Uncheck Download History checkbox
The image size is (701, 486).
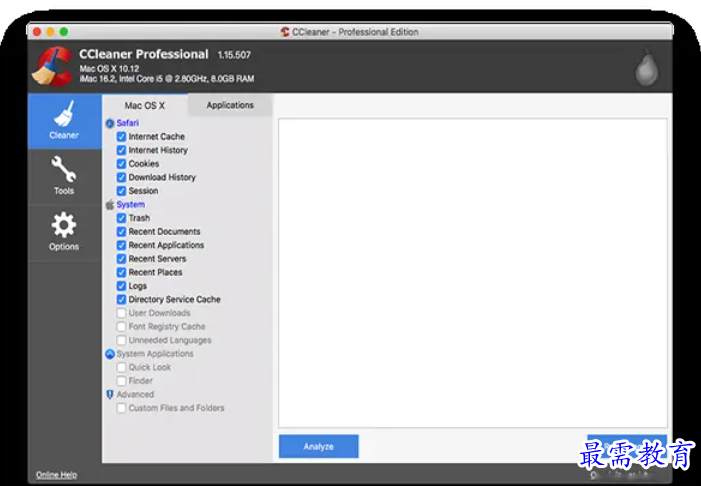[x=121, y=177]
